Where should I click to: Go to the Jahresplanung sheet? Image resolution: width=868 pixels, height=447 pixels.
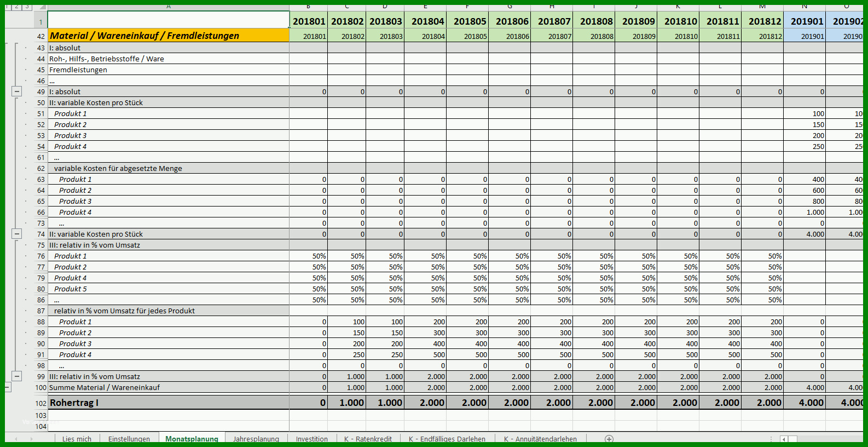point(256,439)
